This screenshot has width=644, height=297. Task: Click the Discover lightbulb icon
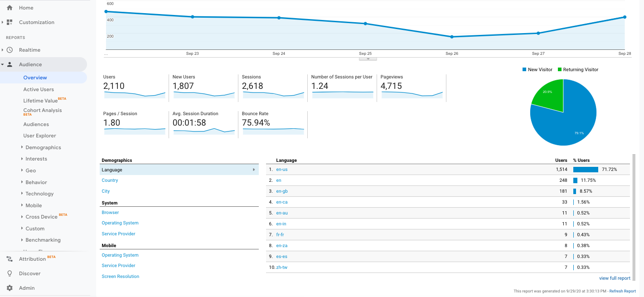click(x=9, y=273)
